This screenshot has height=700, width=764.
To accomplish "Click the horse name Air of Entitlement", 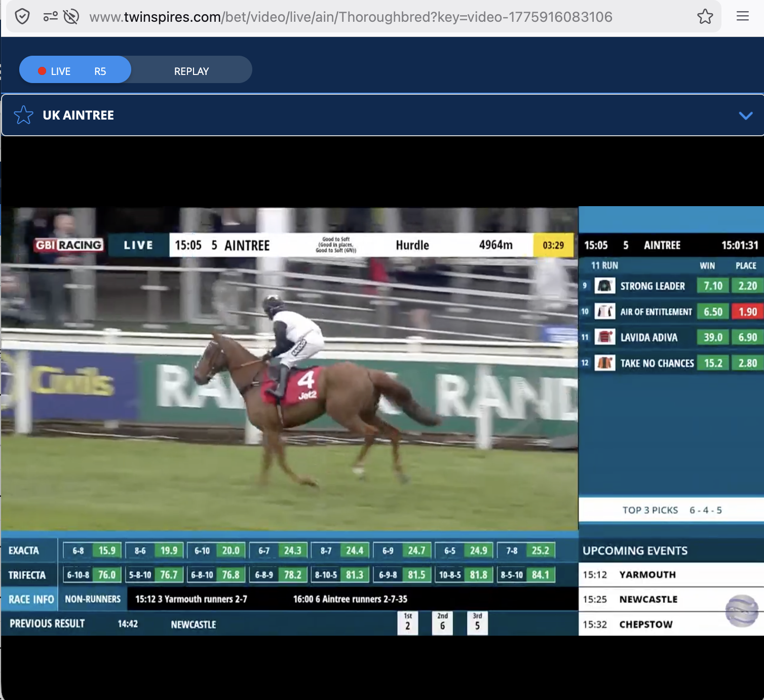I will [x=656, y=312].
